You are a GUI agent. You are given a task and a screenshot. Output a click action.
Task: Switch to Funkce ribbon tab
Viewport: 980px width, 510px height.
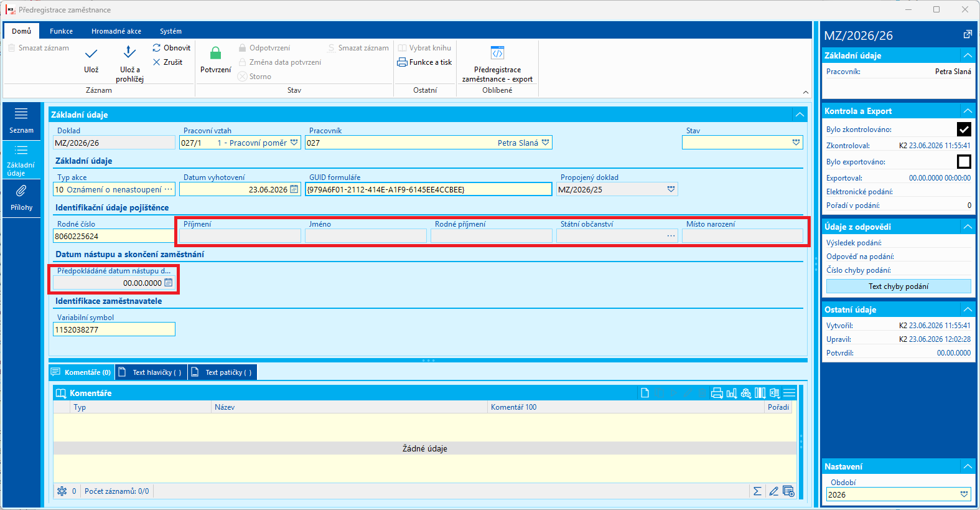[61, 31]
